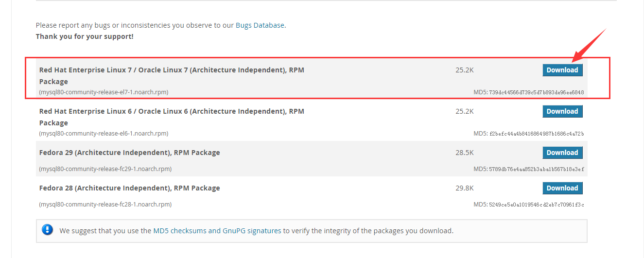Click the Red Hat Enterprise Linux 7 package title
The width and height of the screenshot is (644, 258).
pyautogui.click(x=172, y=70)
